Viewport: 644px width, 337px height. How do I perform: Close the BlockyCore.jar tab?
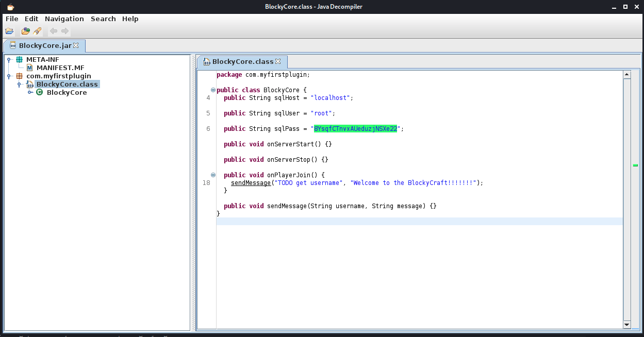coord(76,46)
